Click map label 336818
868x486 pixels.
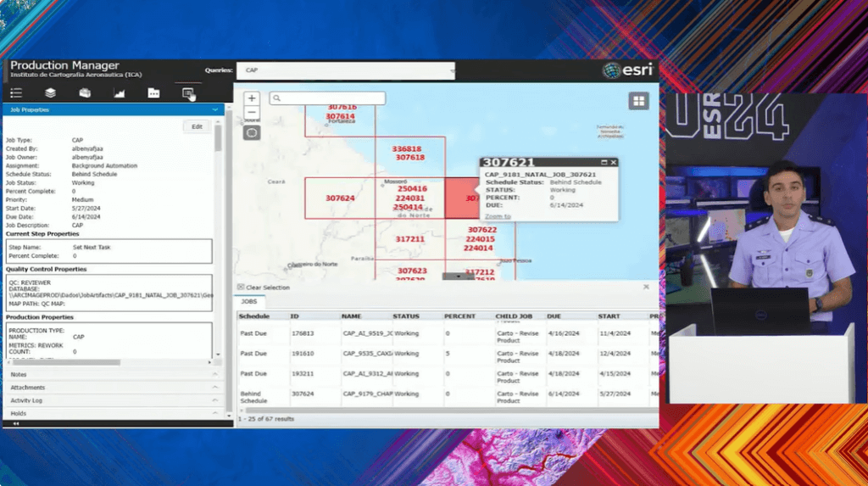coord(407,149)
